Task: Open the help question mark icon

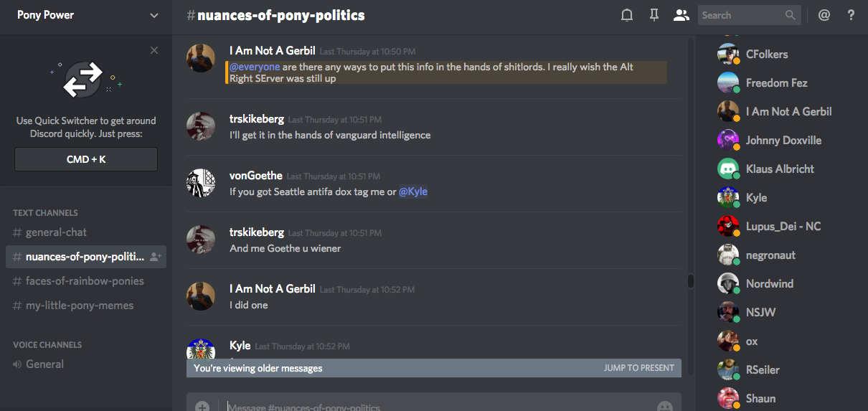Action: point(851,15)
